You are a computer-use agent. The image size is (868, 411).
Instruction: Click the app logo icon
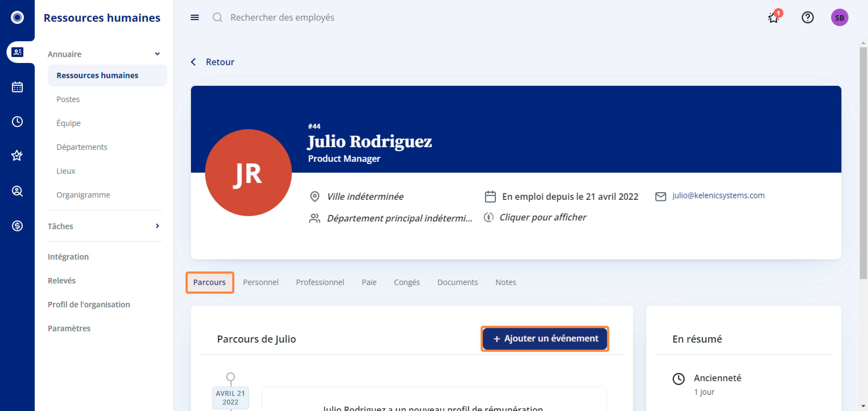coord(17,17)
